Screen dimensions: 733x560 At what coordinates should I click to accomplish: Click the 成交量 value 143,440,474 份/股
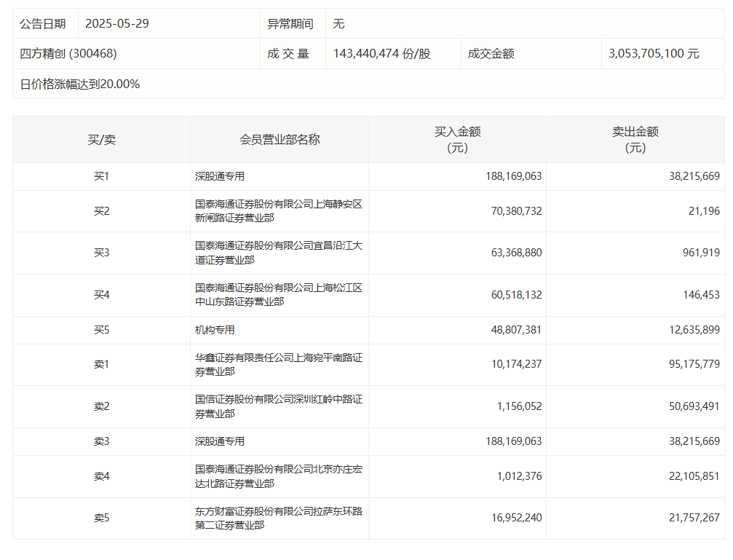[381, 54]
